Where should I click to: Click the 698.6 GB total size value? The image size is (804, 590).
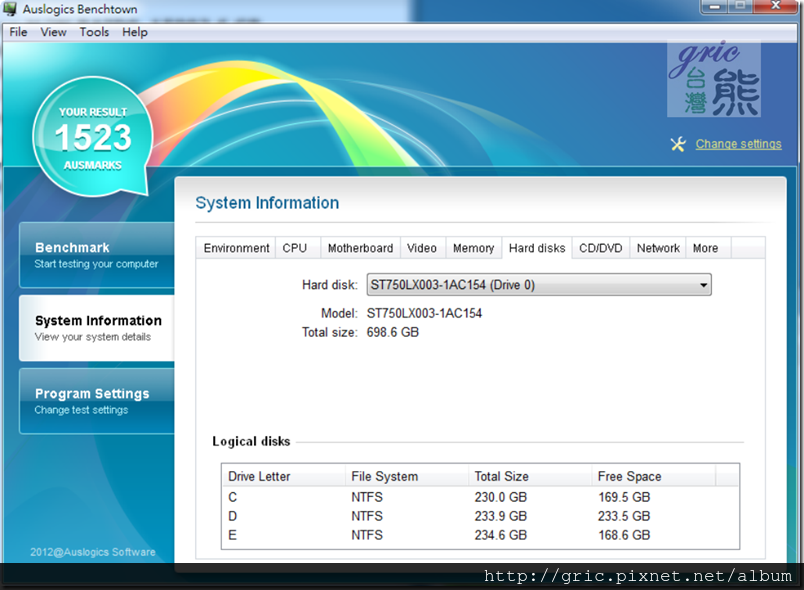pyautogui.click(x=393, y=332)
